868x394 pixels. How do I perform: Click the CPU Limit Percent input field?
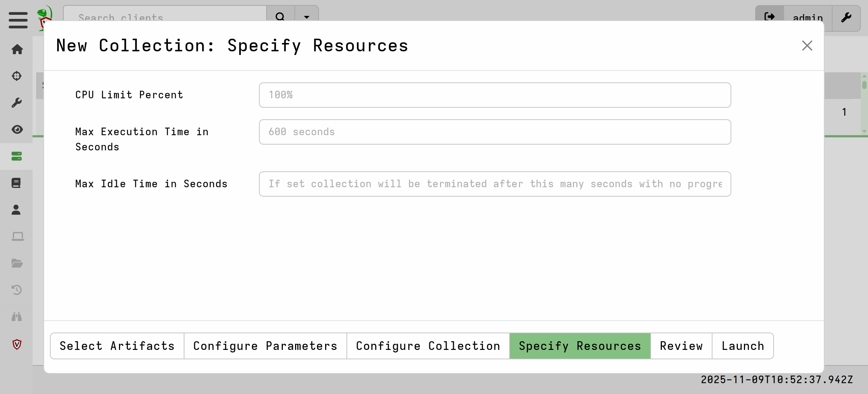[495, 95]
